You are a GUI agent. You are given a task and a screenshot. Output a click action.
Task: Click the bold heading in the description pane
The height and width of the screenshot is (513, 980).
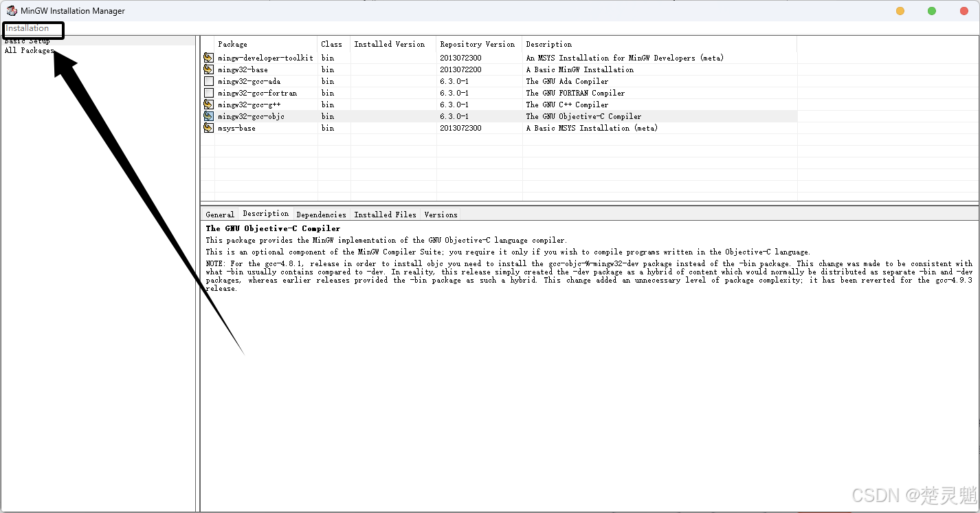[x=273, y=228]
